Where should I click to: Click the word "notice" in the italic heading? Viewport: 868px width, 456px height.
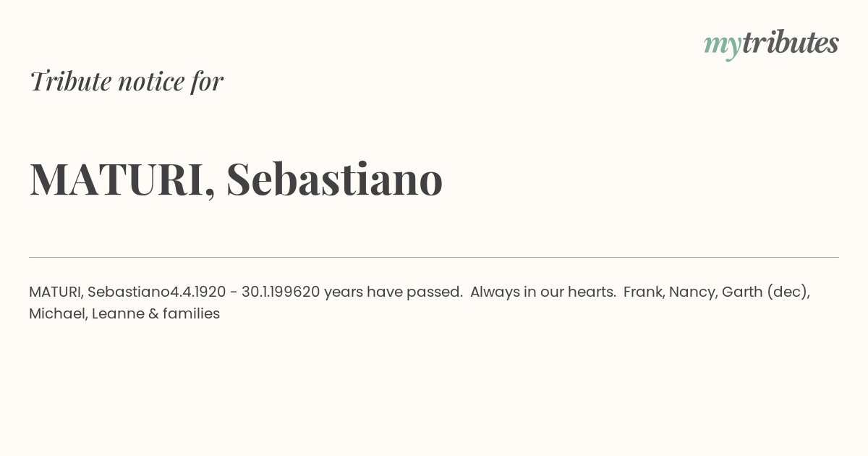coord(151,82)
